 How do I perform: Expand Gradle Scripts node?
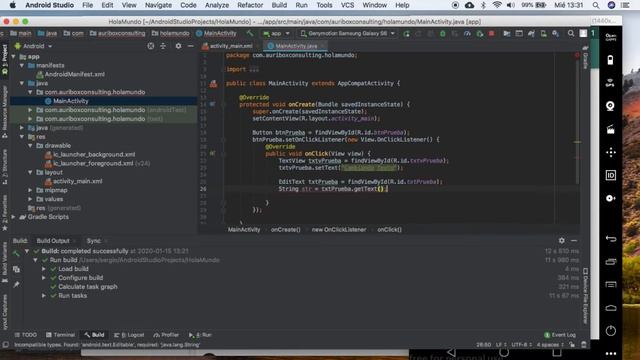click(13, 217)
